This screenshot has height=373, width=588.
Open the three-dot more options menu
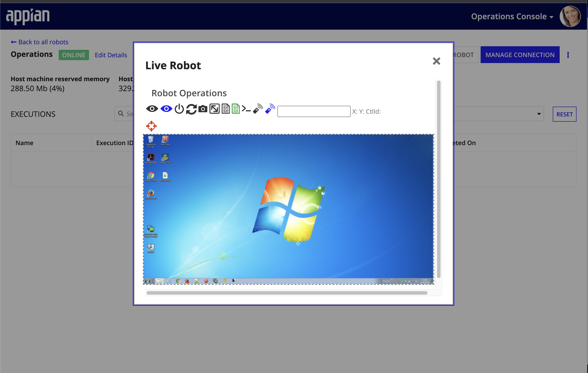click(568, 55)
